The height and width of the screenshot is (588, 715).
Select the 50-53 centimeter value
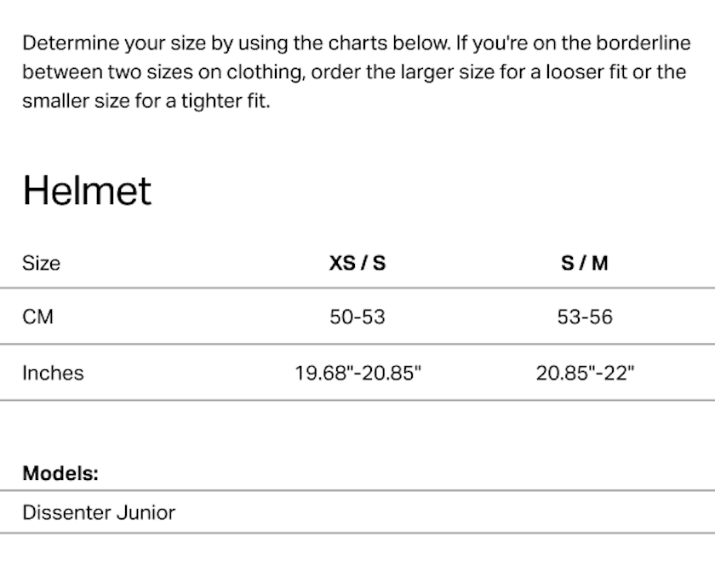pos(357,317)
